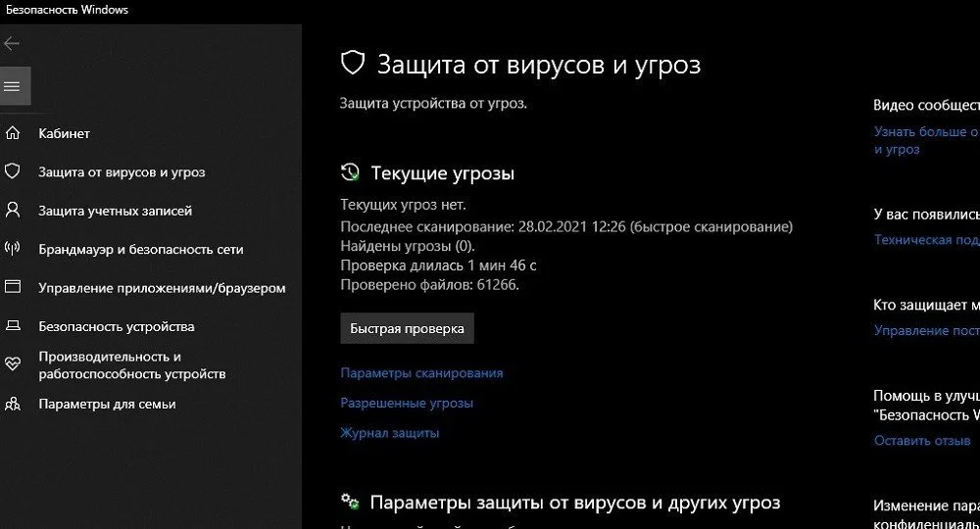Click the family options people icon
This screenshot has height=529, width=980.
coord(13,404)
